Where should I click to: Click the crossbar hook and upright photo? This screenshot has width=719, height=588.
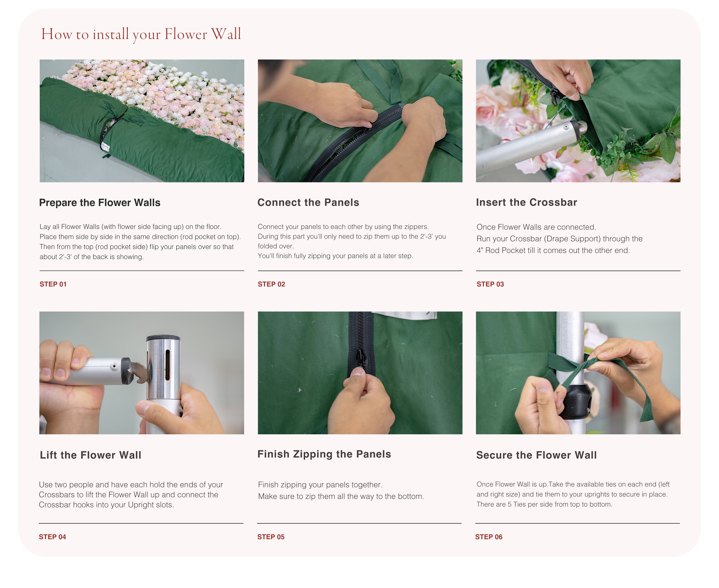[x=142, y=373]
